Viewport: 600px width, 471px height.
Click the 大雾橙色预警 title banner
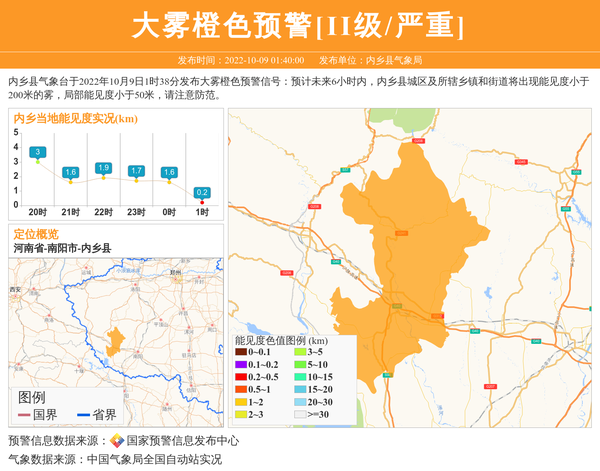[299, 25]
